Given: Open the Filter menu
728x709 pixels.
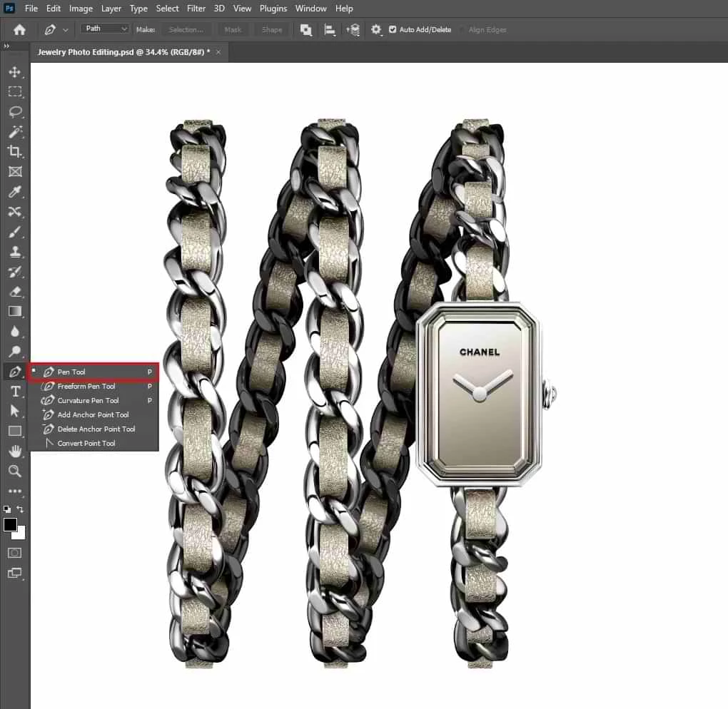Looking at the screenshot, I should [196, 8].
